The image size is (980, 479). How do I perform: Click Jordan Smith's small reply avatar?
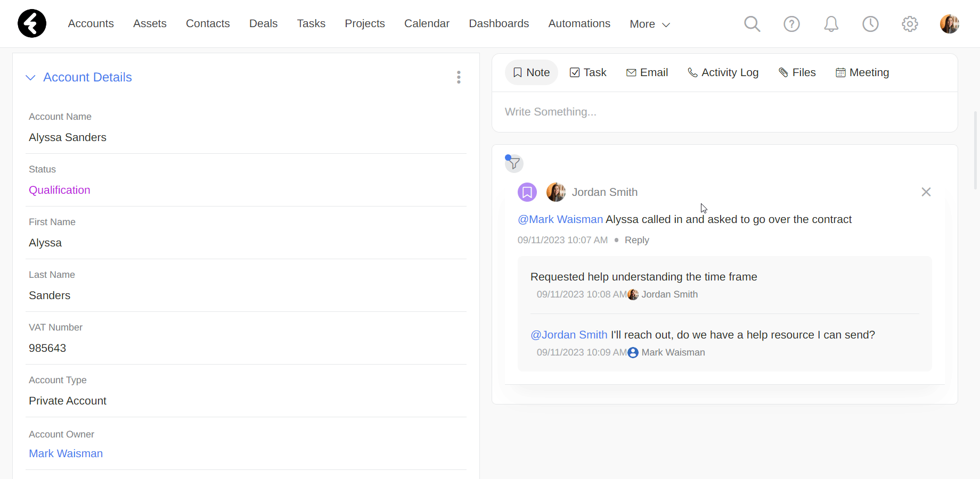coord(633,294)
